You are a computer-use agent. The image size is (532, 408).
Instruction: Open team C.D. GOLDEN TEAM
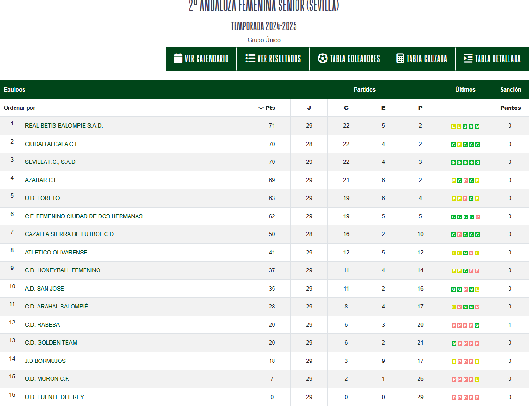pyautogui.click(x=51, y=343)
